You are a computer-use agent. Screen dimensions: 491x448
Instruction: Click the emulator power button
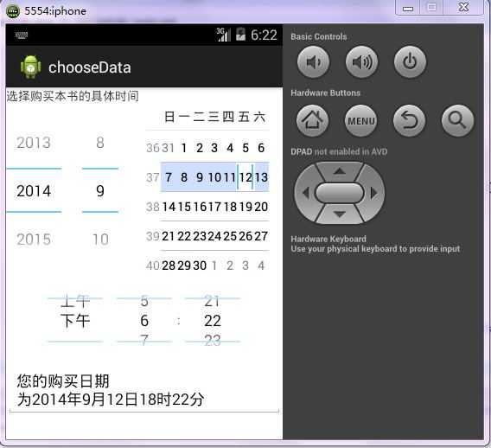pos(410,62)
